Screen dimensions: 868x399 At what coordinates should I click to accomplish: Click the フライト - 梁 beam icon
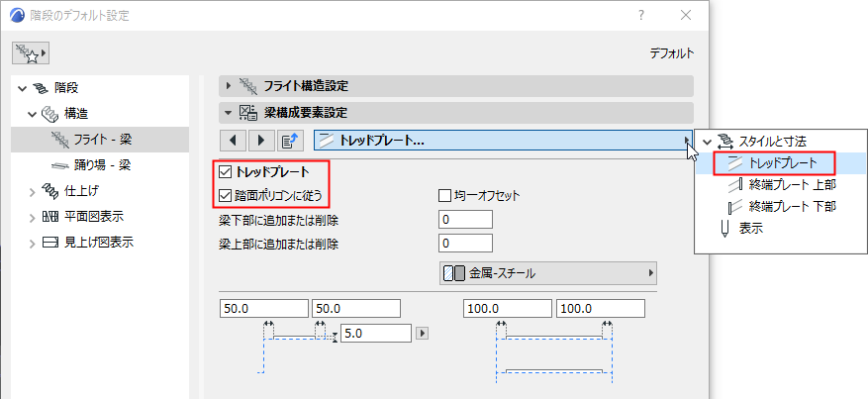click(61, 140)
